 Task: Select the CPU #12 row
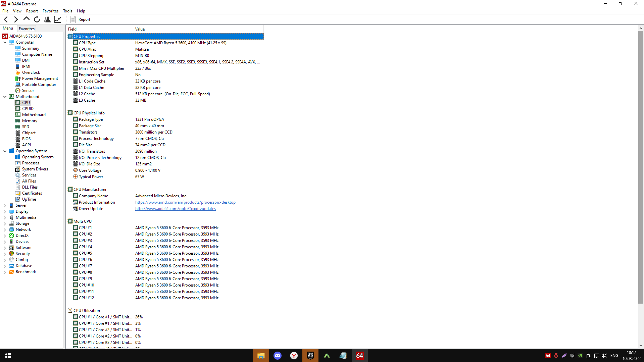tap(165, 298)
